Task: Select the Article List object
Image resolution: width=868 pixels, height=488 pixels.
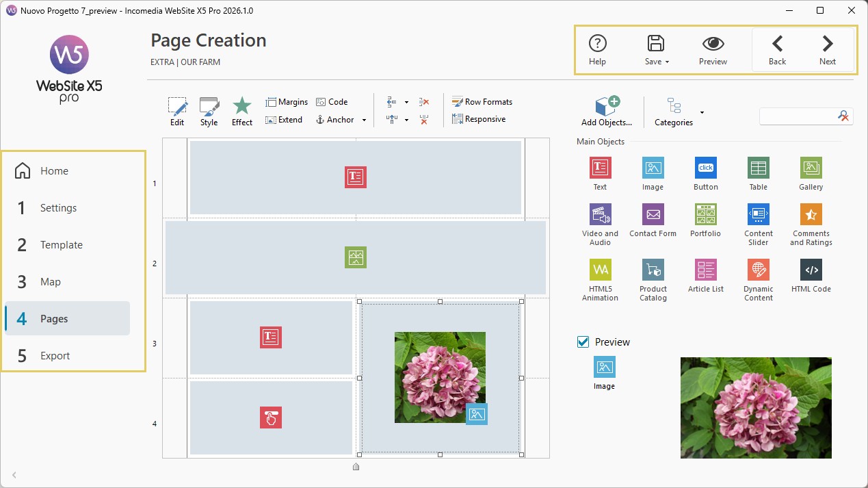Action: [x=705, y=276]
